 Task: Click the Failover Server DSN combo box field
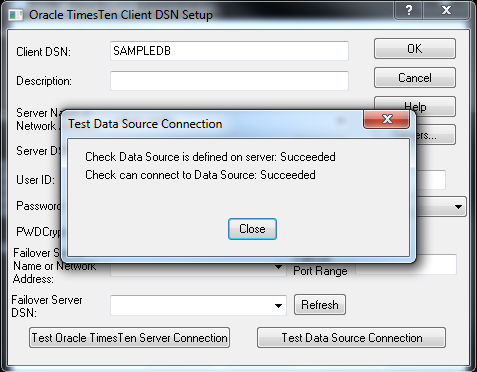[x=198, y=305]
